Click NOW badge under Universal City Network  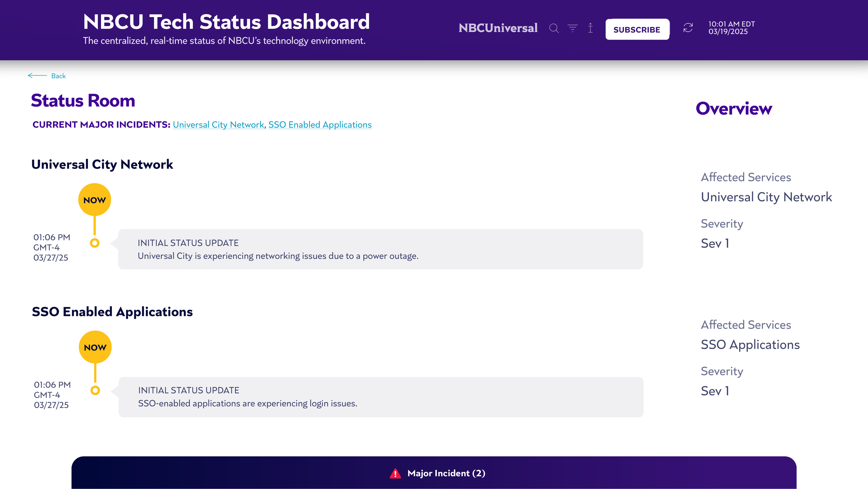[94, 200]
